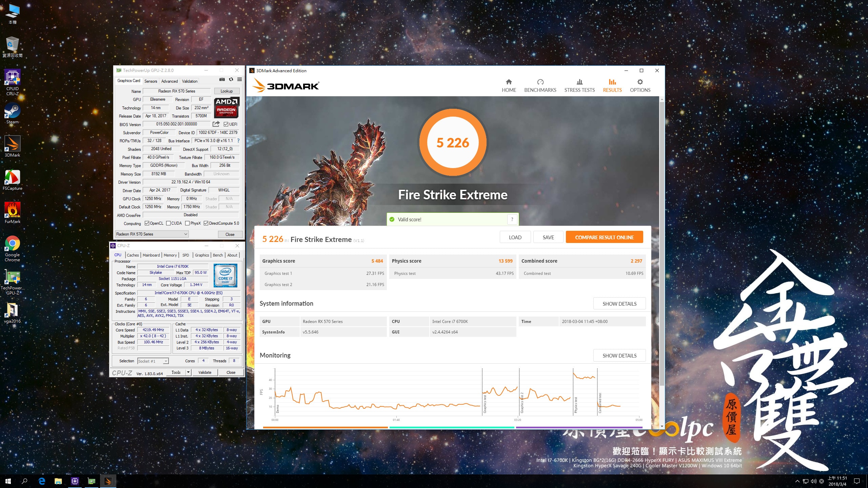
Task: Toggle the UEFI checkbox in GPU-Z
Action: pos(226,124)
